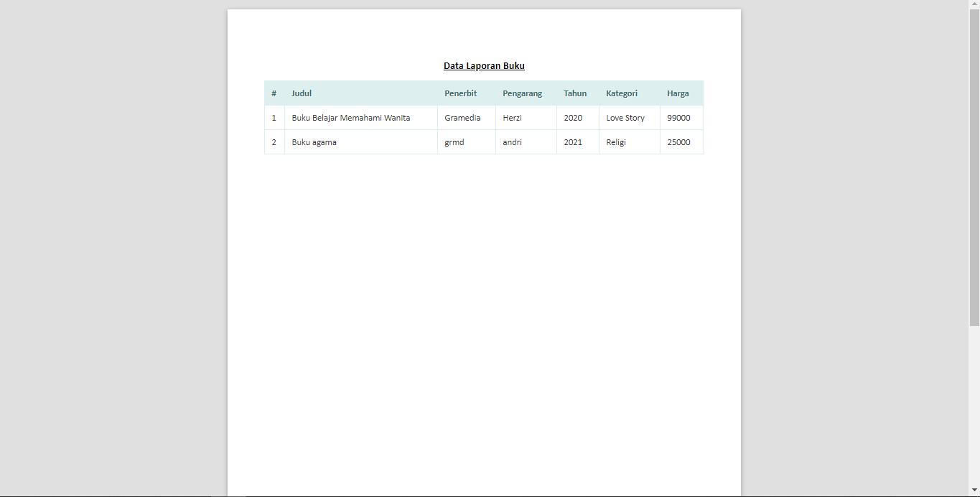Select the Penerbit column header

point(461,93)
